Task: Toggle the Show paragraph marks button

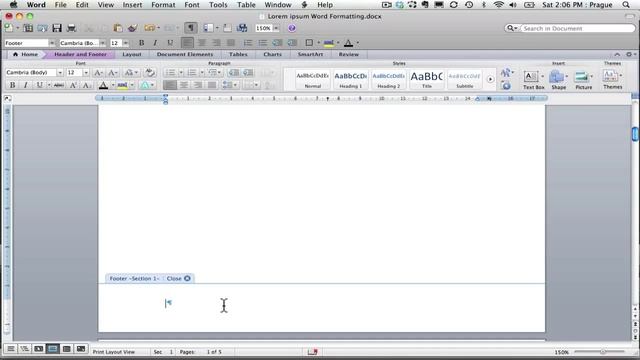Action: (x=190, y=28)
